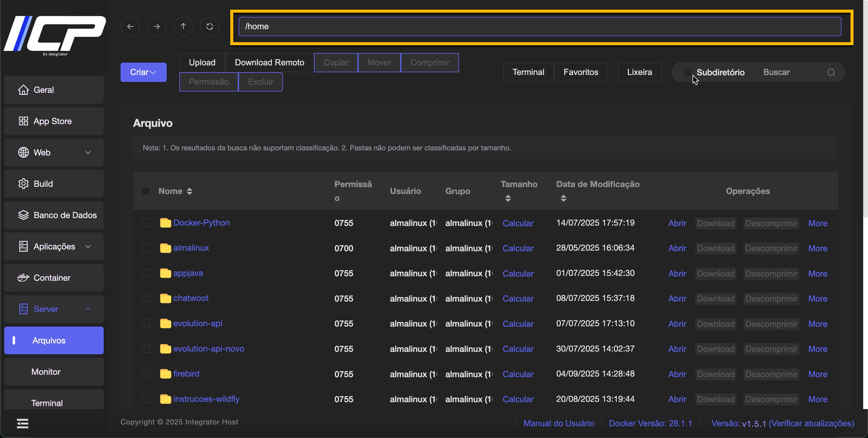Click the back navigation arrow icon

pyautogui.click(x=130, y=26)
